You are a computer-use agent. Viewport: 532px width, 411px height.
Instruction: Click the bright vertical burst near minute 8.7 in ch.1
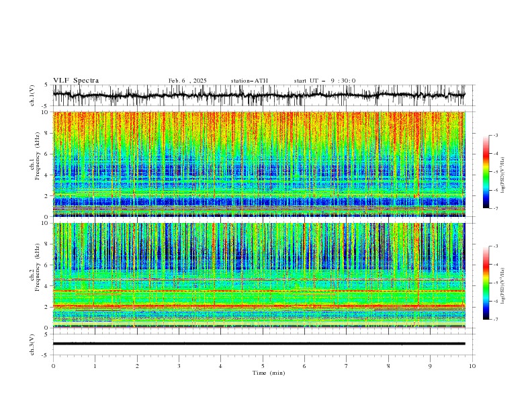(x=417, y=164)
